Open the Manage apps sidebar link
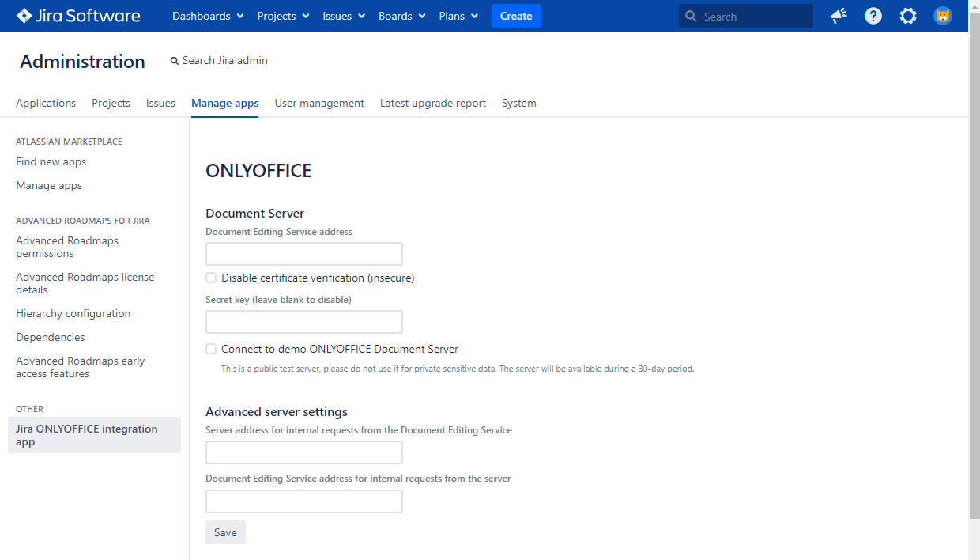Viewport: 980px width, 560px height. coord(49,185)
